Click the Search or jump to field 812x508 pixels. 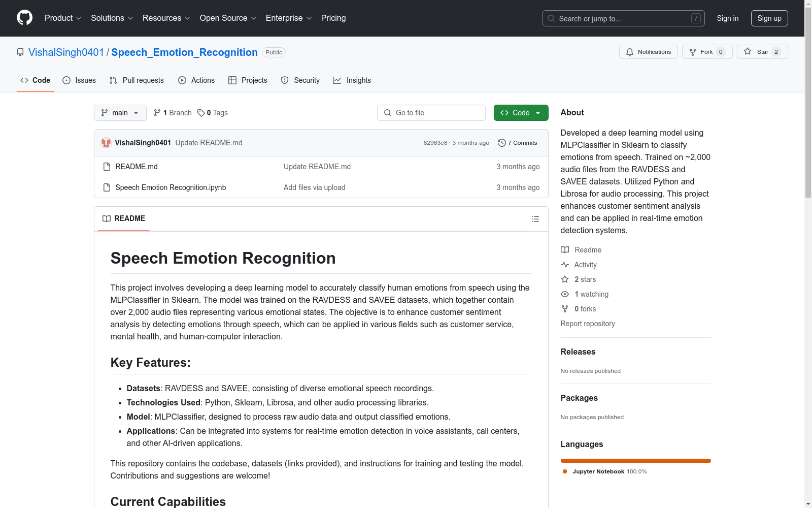624,18
